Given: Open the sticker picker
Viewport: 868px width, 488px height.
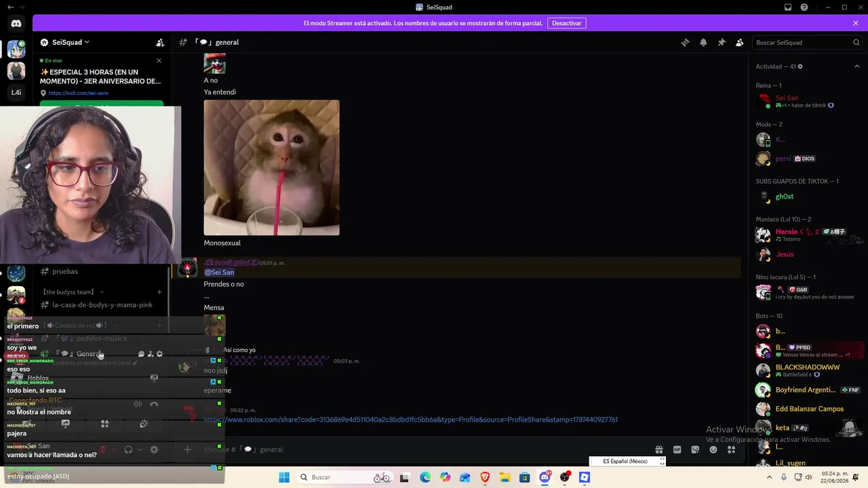Looking at the screenshot, I should click(695, 449).
